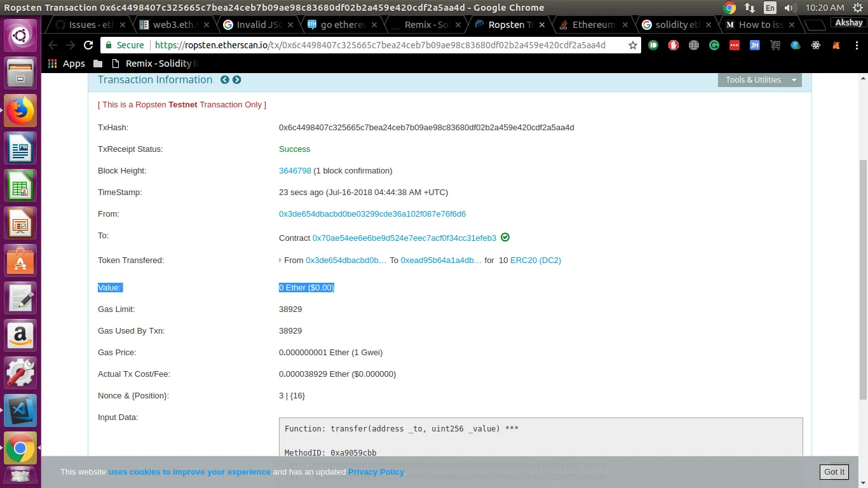Viewport: 868px width, 488px height.
Task: Go to previous transaction using left arrow icon
Action: coord(224,80)
